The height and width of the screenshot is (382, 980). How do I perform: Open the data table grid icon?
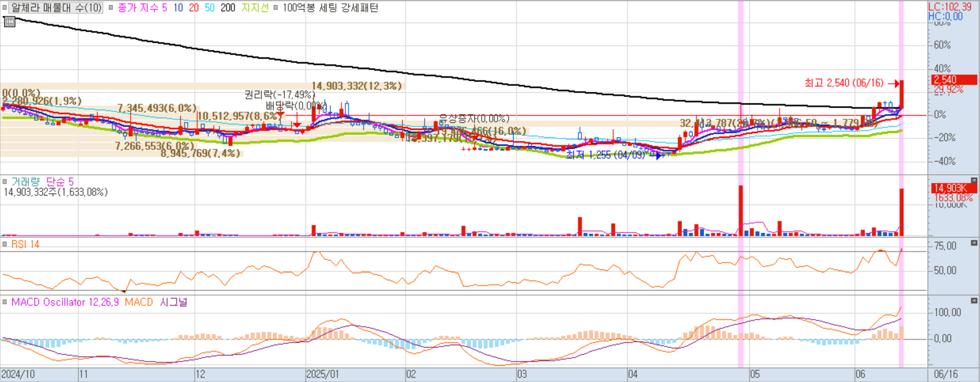(x=10, y=22)
